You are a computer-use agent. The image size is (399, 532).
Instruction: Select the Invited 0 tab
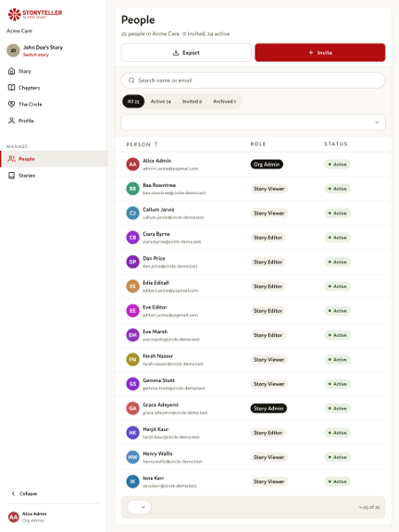192,102
